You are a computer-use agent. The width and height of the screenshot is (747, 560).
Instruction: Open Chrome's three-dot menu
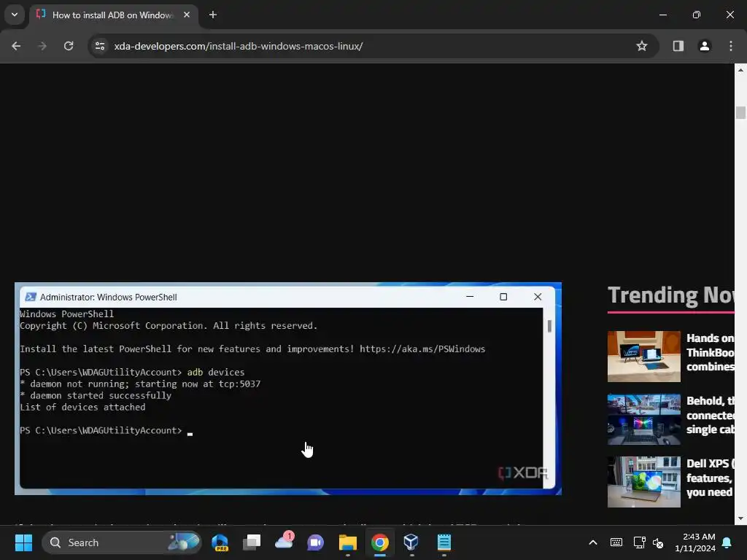(731, 46)
